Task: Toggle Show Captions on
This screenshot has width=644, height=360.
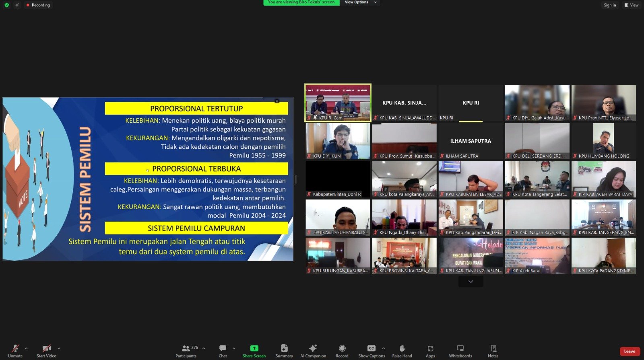Action: pyautogui.click(x=371, y=350)
